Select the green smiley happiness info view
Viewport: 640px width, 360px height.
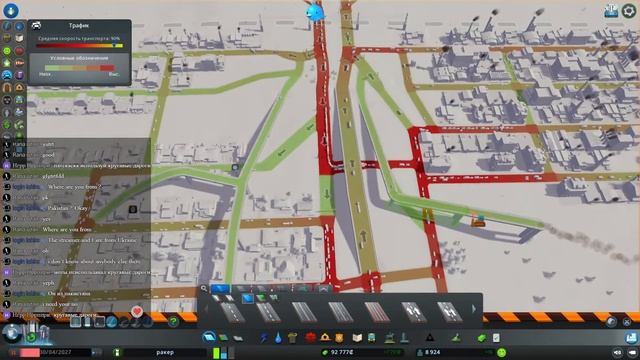coord(7,51)
